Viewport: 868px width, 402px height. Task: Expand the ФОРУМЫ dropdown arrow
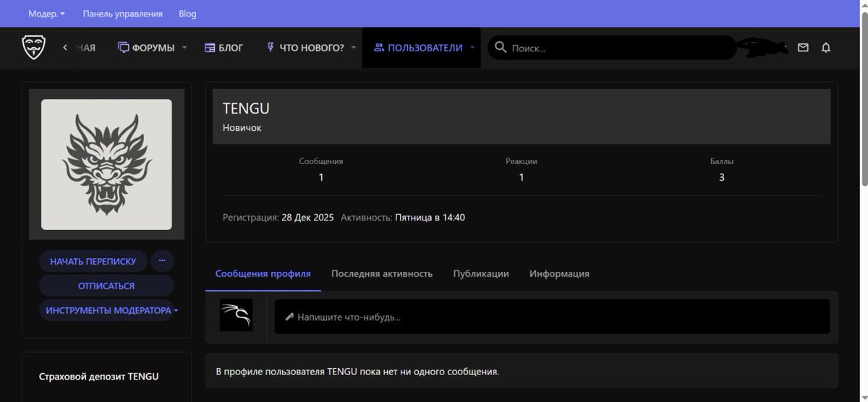(x=184, y=48)
